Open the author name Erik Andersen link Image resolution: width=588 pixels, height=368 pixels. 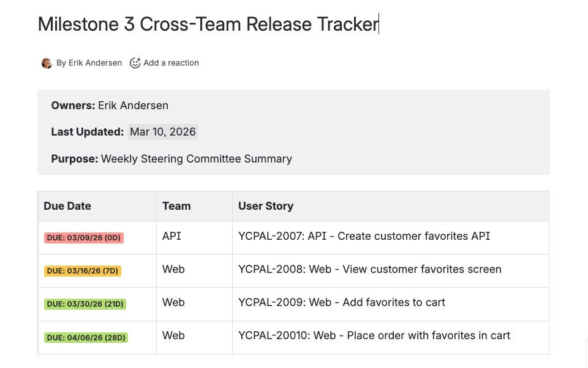pos(94,63)
